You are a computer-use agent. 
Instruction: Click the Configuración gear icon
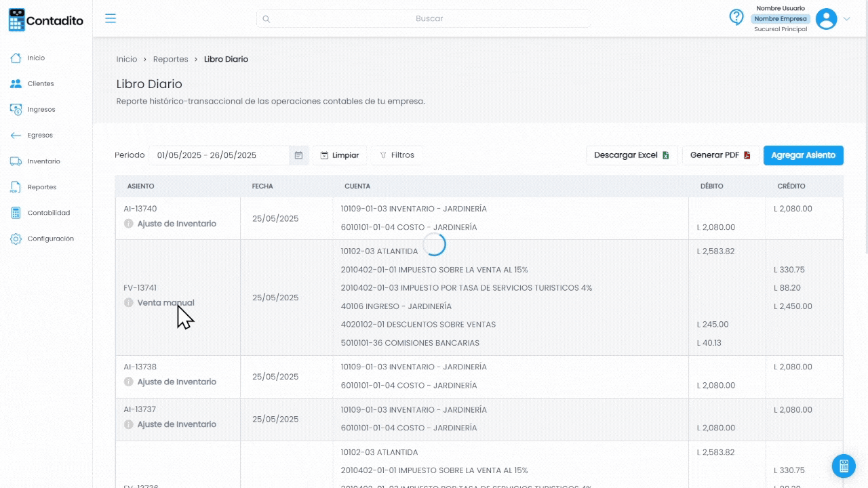[16, 239]
